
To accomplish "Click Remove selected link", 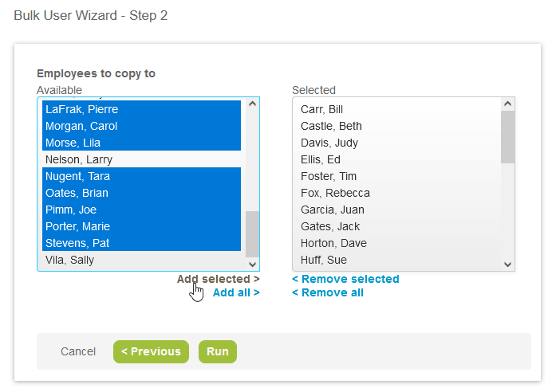I will click(x=345, y=279).
